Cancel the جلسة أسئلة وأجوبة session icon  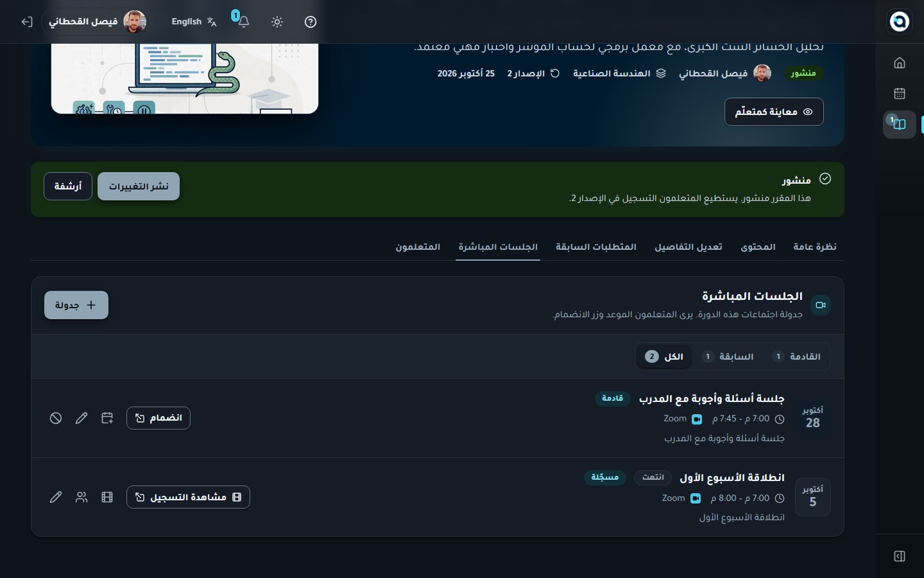point(56,418)
